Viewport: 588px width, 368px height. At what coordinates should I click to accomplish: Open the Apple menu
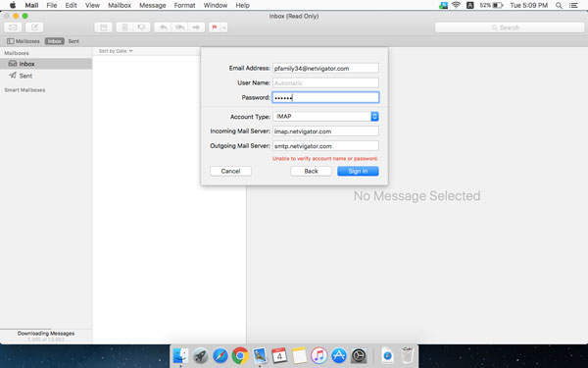13,5
